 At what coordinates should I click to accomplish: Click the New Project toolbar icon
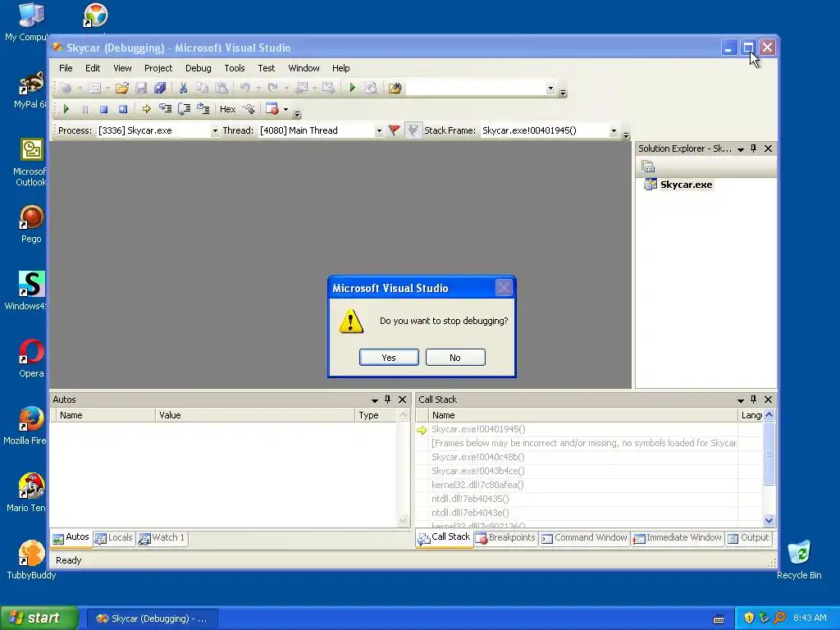(x=66, y=89)
